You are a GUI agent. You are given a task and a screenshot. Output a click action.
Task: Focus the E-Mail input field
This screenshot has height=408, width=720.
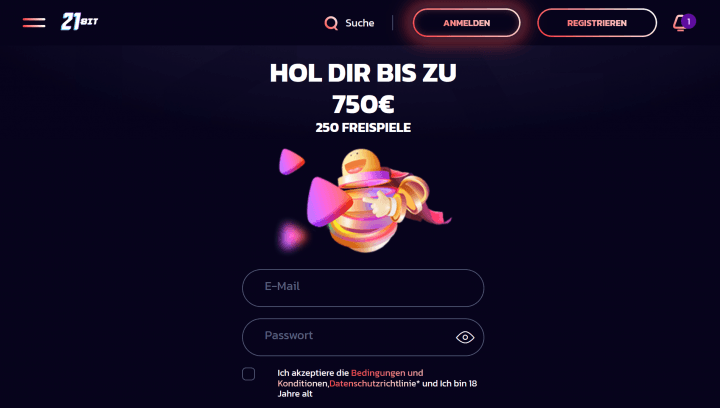point(363,288)
